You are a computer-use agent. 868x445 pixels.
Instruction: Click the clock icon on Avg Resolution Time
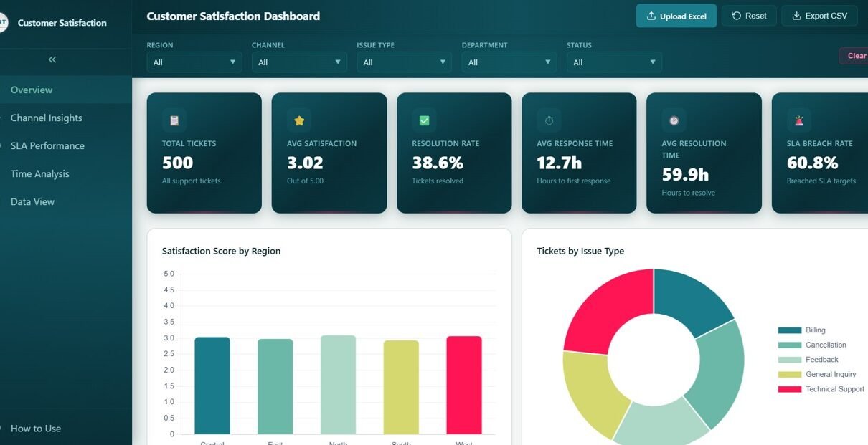[674, 120]
